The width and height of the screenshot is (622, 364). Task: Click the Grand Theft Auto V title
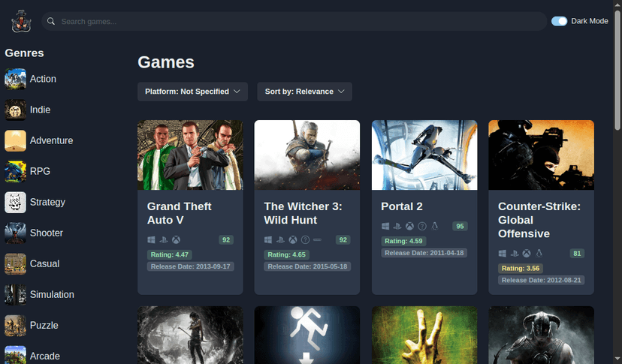(x=180, y=213)
